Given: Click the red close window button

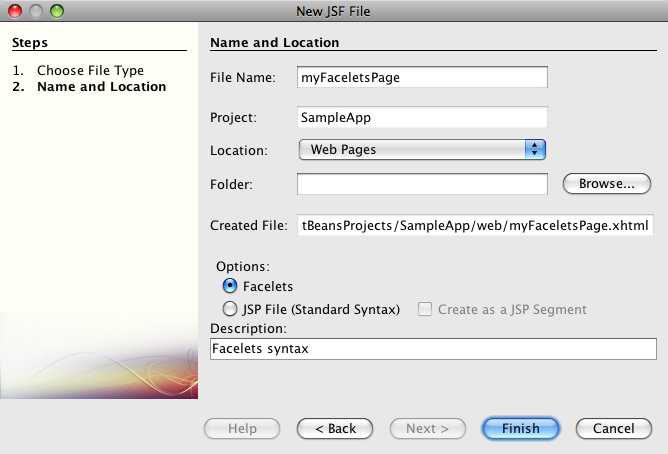Looking at the screenshot, I should tap(16, 11).
